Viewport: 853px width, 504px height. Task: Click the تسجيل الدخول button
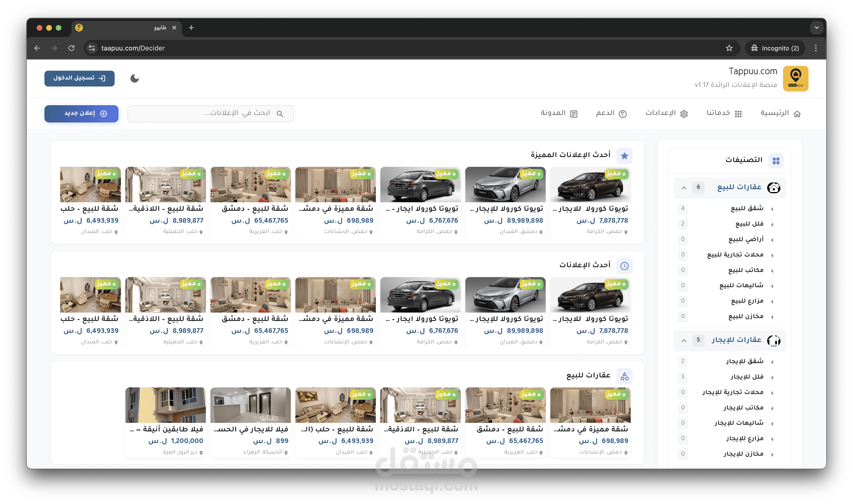(x=79, y=79)
